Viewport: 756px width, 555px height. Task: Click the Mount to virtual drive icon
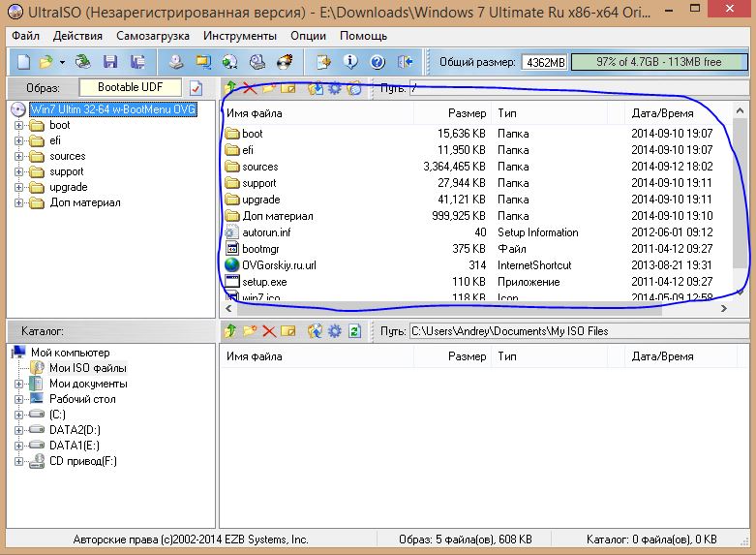tap(230, 62)
